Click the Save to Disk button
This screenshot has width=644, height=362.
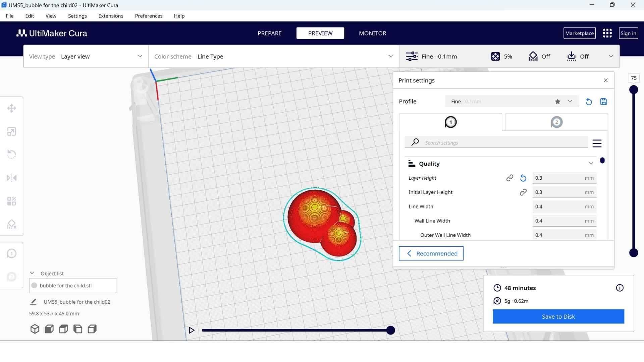tap(558, 316)
